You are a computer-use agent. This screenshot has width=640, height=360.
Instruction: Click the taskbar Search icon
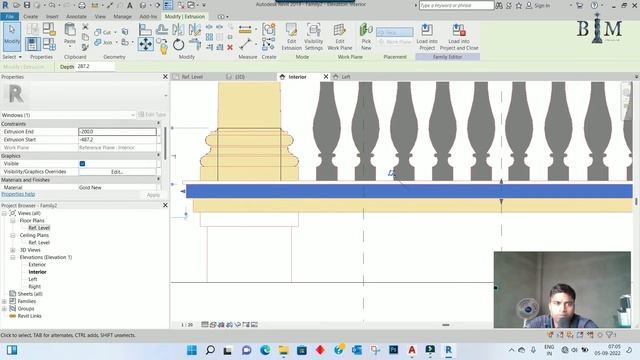[210, 350]
